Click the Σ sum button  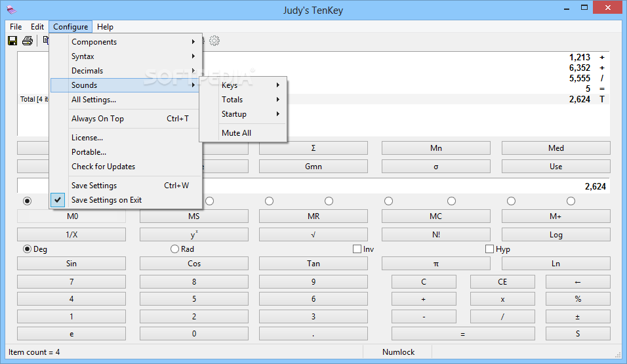(x=313, y=148)
